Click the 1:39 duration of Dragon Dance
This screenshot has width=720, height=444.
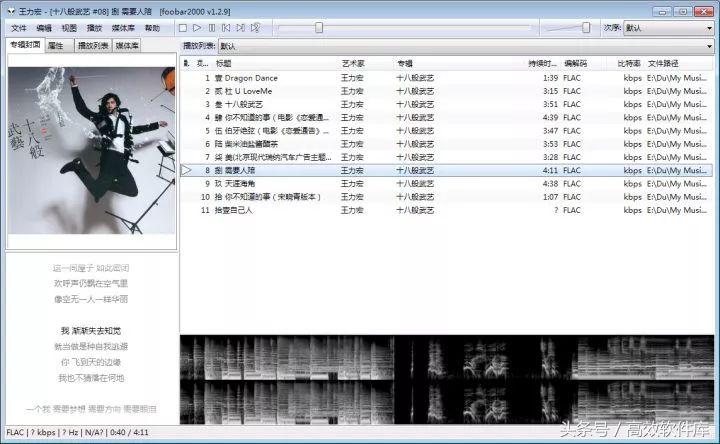(550, 78)
